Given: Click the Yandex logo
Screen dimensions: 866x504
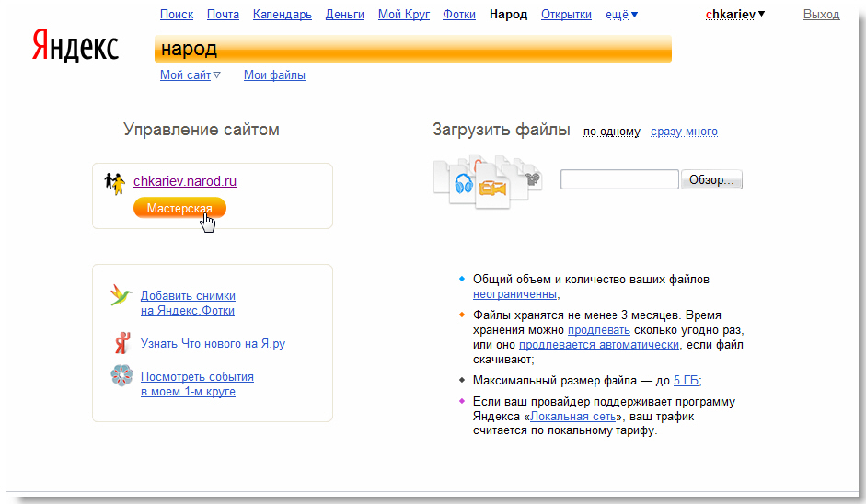Looking at the screenshot, I should coord(75,45).
